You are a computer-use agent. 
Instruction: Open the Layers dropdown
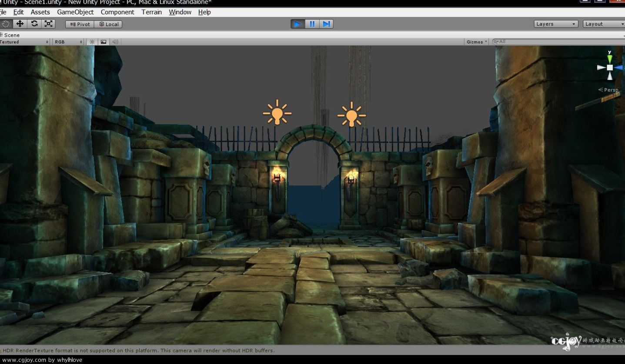[x=556, y=24]
